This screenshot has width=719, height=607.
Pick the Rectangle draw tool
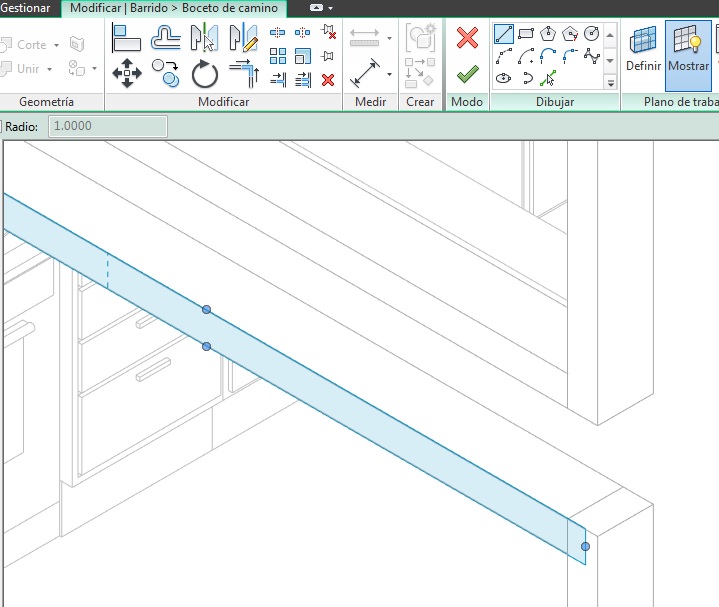click(526, 34)
